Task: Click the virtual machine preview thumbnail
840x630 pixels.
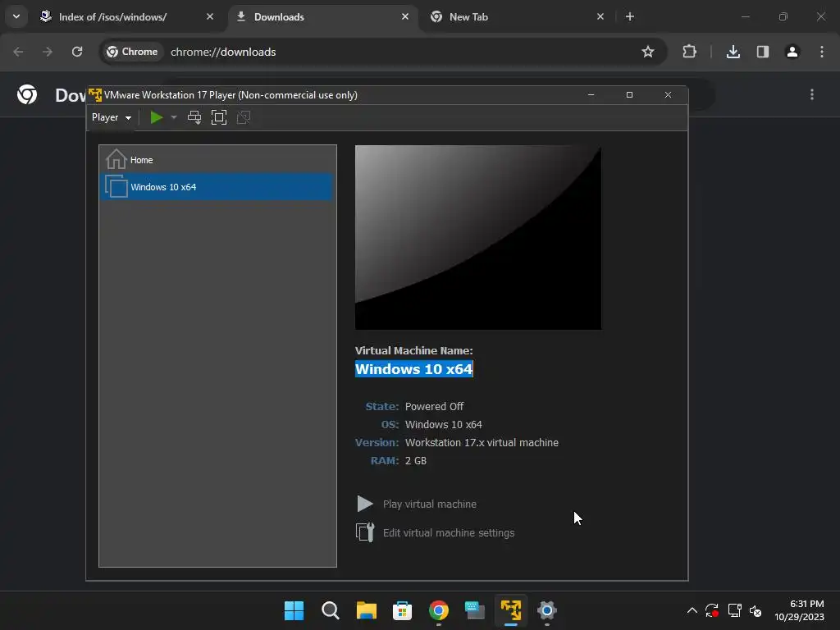Action: coord(478,237)
